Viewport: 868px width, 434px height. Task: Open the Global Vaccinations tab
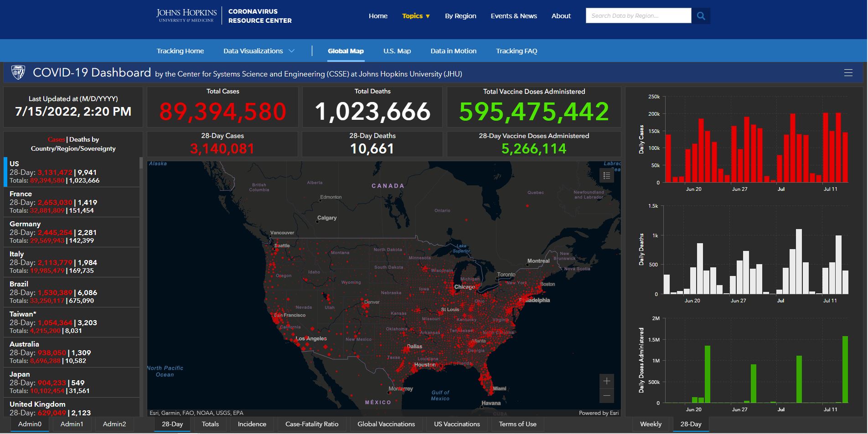point(386,424)
